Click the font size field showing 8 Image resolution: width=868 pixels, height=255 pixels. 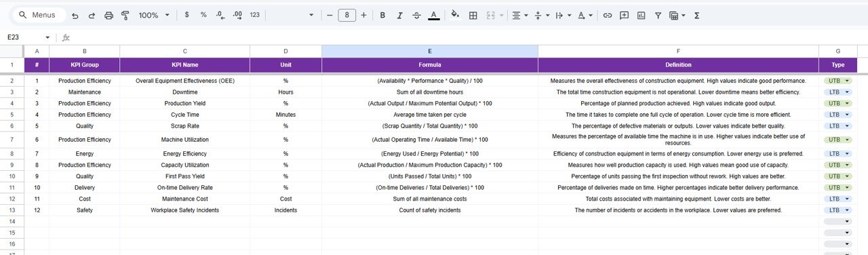tap(347, 15)
